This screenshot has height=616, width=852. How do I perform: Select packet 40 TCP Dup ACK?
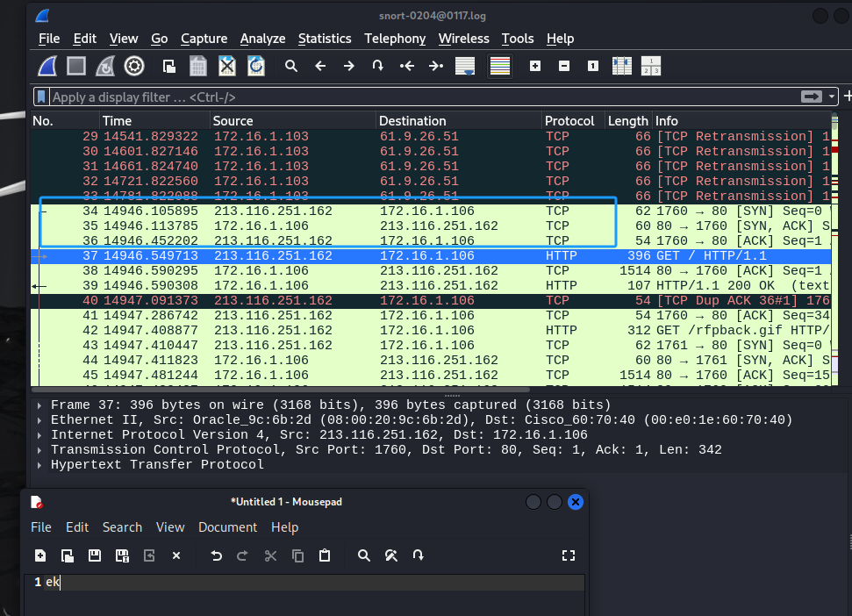click(431, 300)
